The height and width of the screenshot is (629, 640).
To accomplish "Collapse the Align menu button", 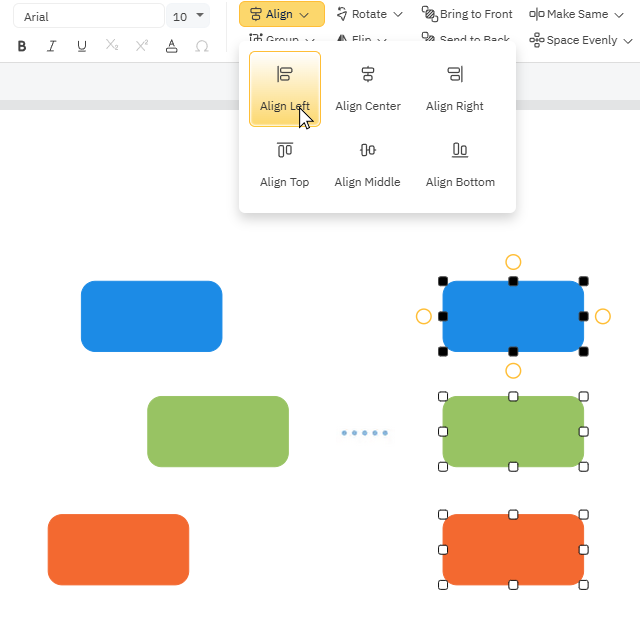I will 281,14.
